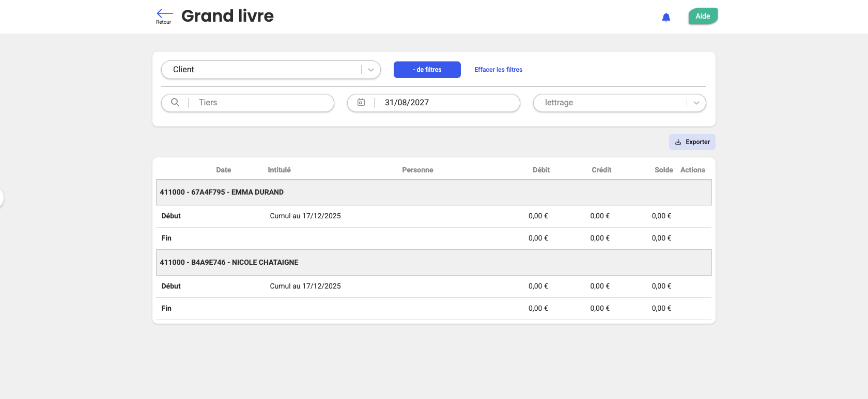868x399 pixels.
Task: Open notifications bell
Action: [x=666, y=18]
